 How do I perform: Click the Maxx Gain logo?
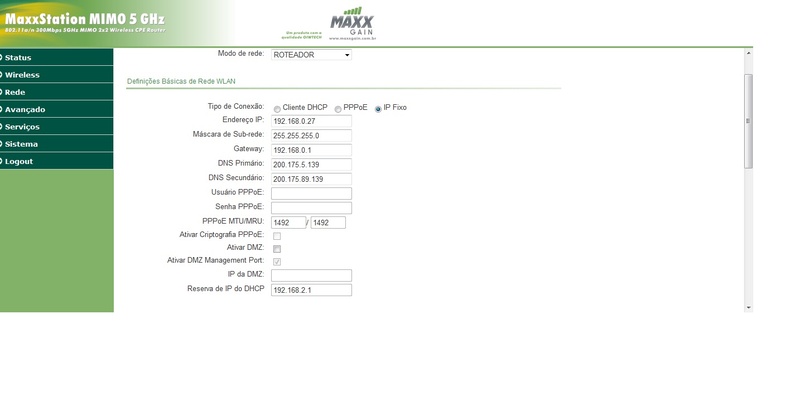pyautogui.click(x=352, y=23)
